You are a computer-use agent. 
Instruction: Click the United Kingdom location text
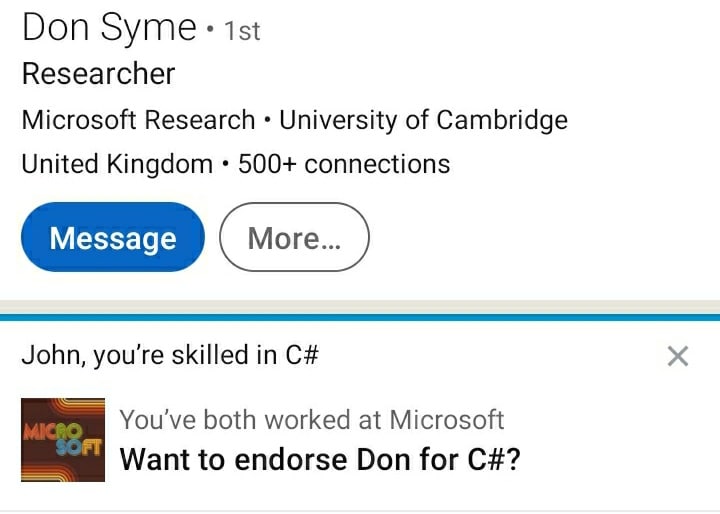pos(117,164)
